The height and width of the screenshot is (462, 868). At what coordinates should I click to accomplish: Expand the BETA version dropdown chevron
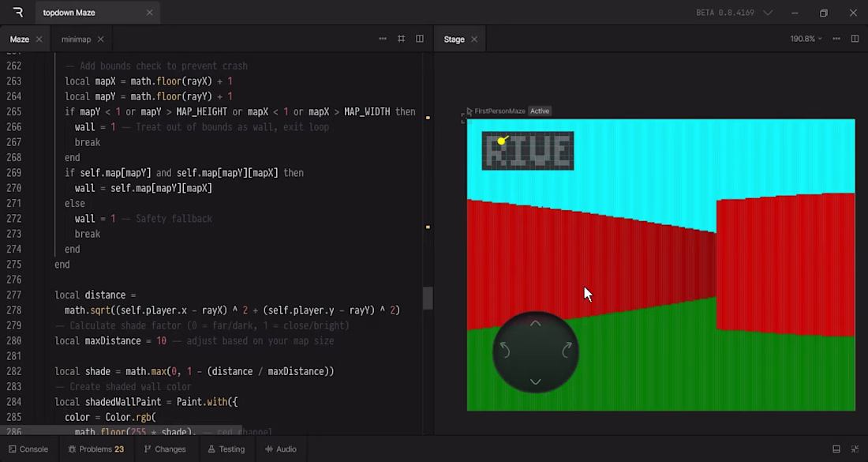point(767,13)
